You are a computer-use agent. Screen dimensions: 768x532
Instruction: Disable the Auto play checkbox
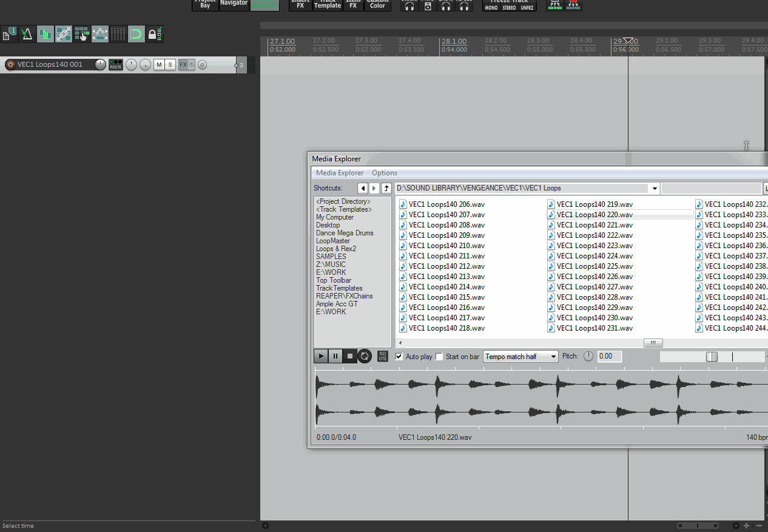pyautogui.click(x=399, y=357)
